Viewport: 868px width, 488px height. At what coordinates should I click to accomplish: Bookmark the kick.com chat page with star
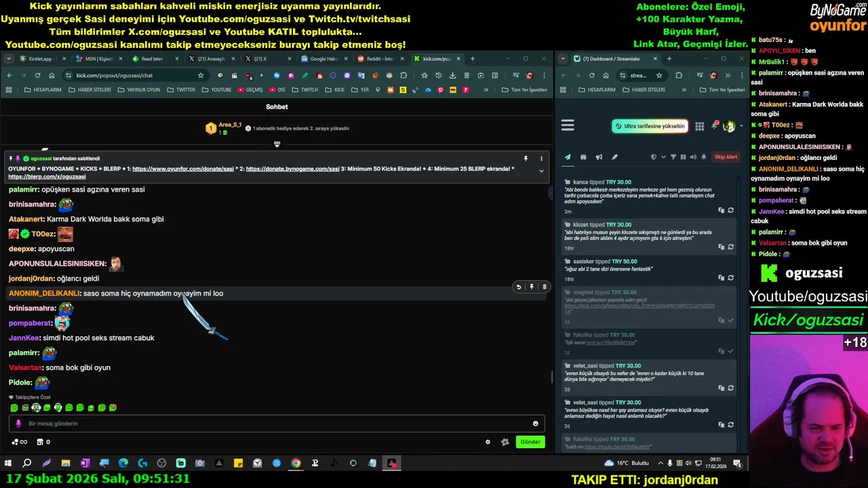coord(201,75)
